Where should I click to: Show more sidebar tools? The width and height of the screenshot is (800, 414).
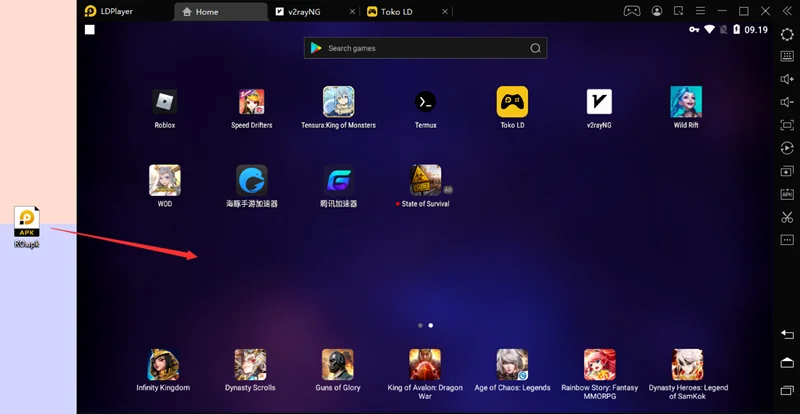click(x=787, y=239)
